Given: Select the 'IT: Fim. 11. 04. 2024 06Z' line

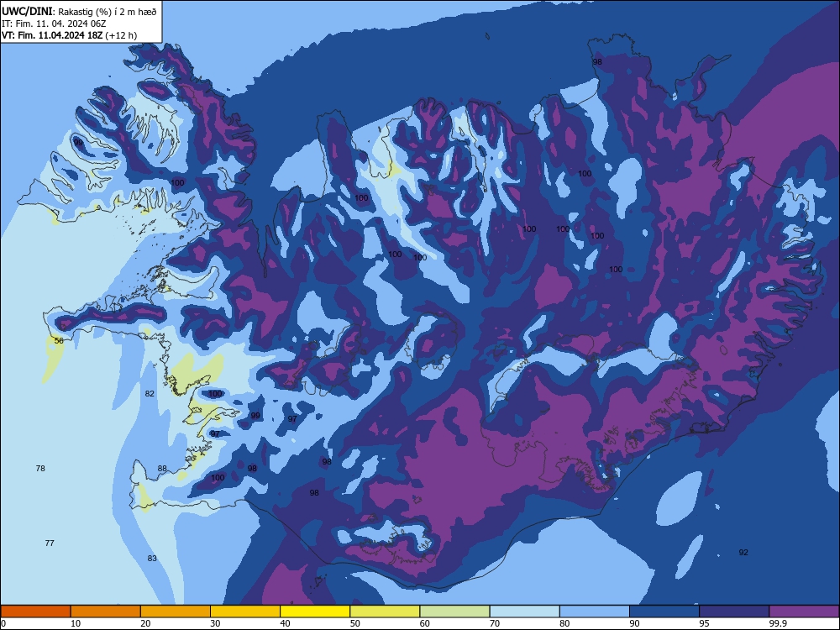Looking at the screenshot, I should [54, 24].
